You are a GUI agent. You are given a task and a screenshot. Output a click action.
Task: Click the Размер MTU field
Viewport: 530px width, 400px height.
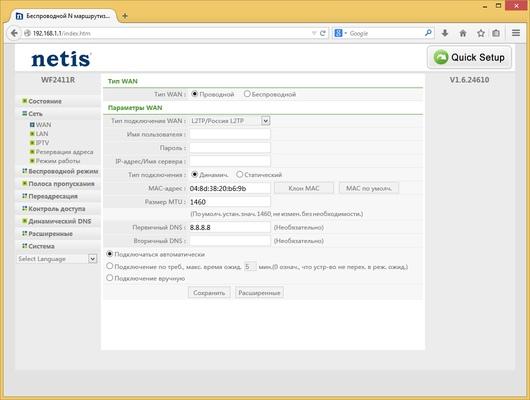(x=230, y=202)
